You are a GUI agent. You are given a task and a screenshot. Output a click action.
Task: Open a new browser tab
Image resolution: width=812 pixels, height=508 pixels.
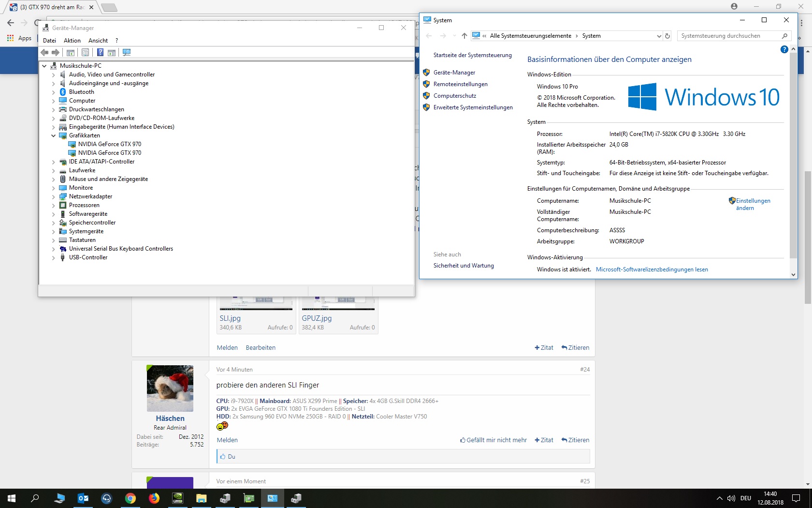click(x=109, y=7)
